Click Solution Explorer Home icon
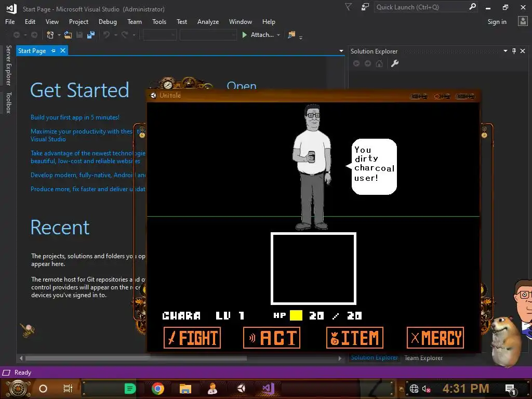532x399 pixels. point(379,63)
